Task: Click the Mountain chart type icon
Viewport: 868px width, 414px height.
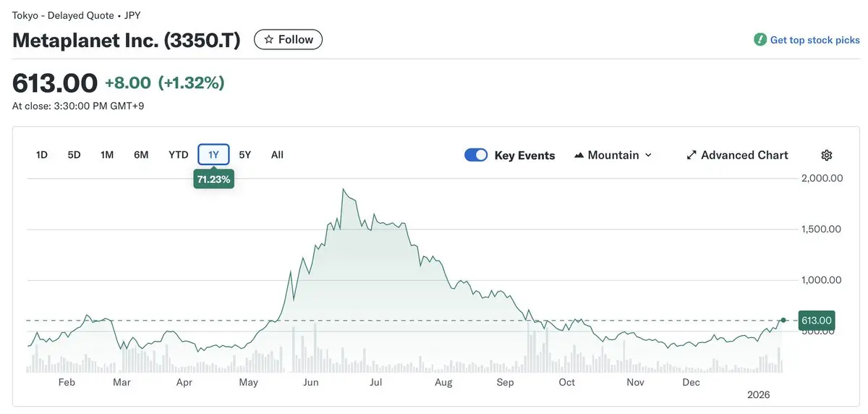Action: 579,155
